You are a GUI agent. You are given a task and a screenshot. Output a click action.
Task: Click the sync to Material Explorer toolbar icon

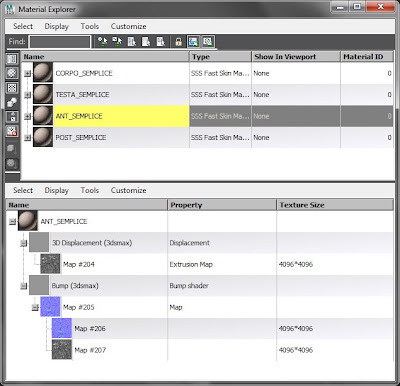pos(193,42)
